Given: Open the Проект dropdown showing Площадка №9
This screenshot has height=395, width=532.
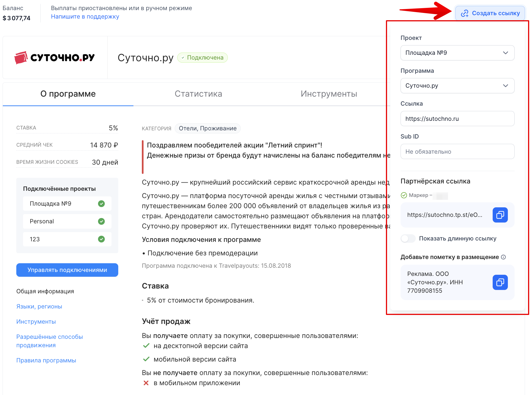Looking at the screenshot, I should point(457,53).
